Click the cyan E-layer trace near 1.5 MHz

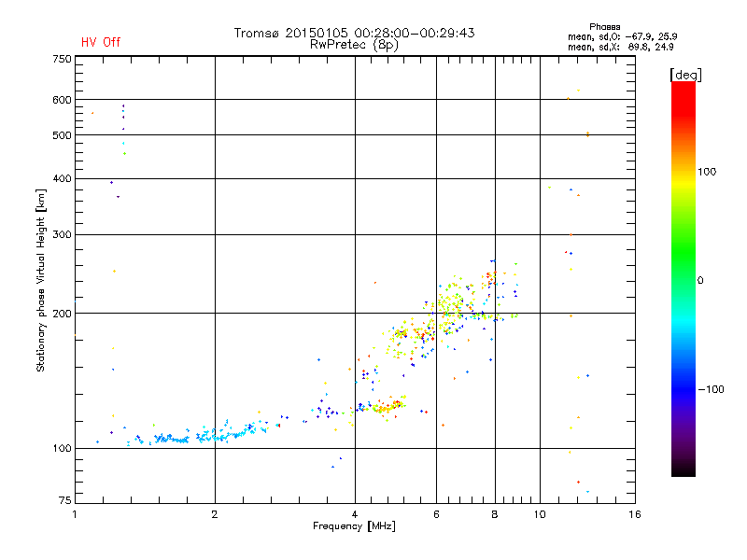click(x=172, y=439)
